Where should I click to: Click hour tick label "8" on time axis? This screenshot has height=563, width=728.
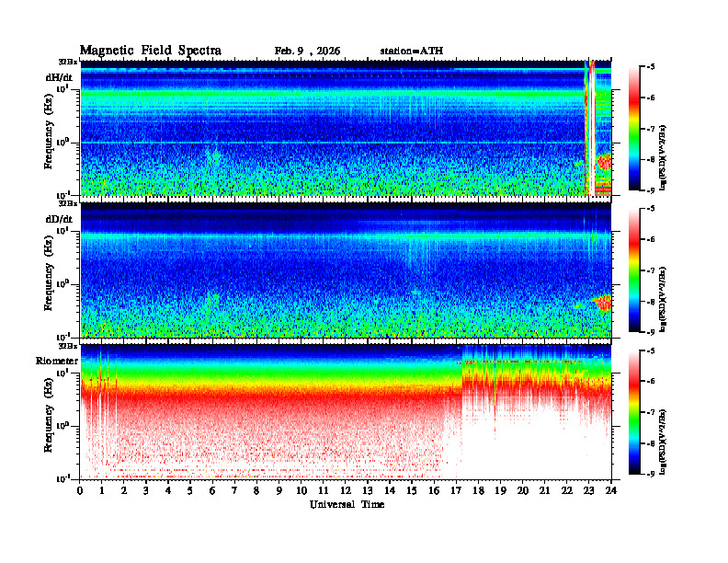[x=256, y=491]
